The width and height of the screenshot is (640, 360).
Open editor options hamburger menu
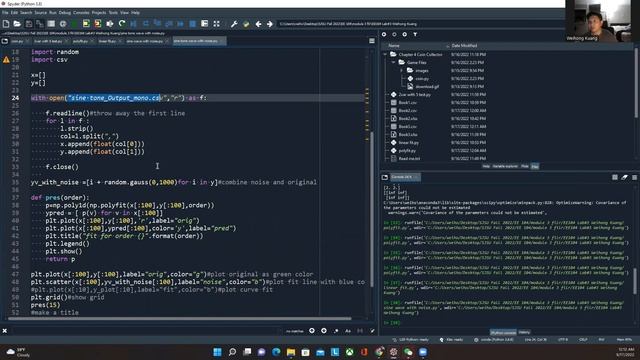tap(372, 41)
